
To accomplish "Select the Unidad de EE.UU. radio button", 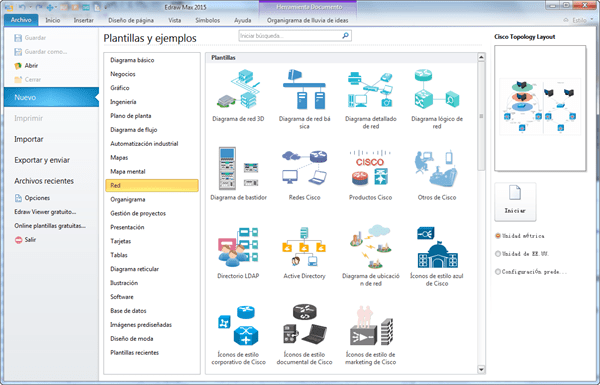I will 498,254.
